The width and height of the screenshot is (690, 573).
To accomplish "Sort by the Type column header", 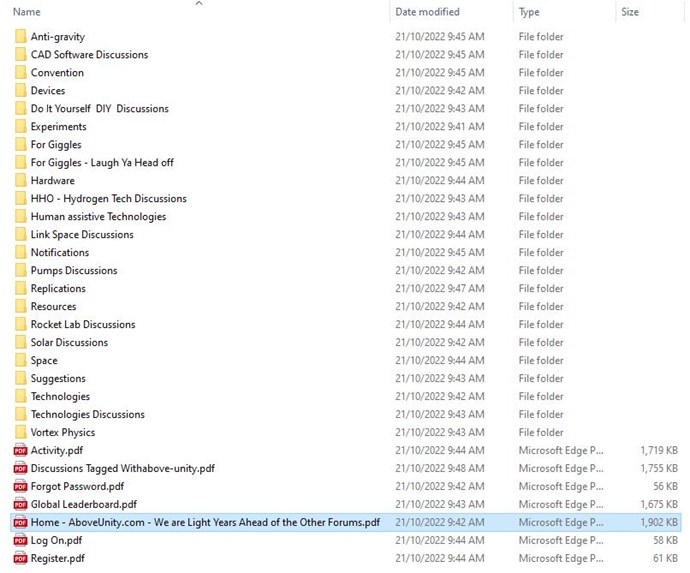I will pos(529,12).
